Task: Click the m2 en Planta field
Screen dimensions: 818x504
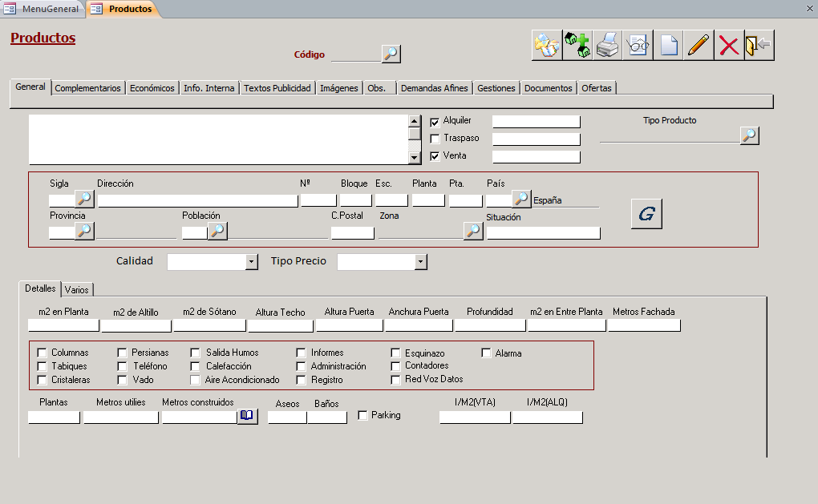Action: point(63,325)
